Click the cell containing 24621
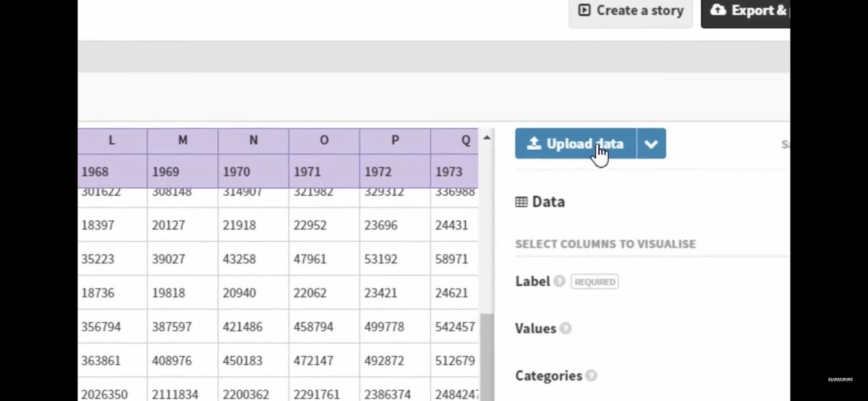This screenshot has width=868, height=401. pos(455,293)
